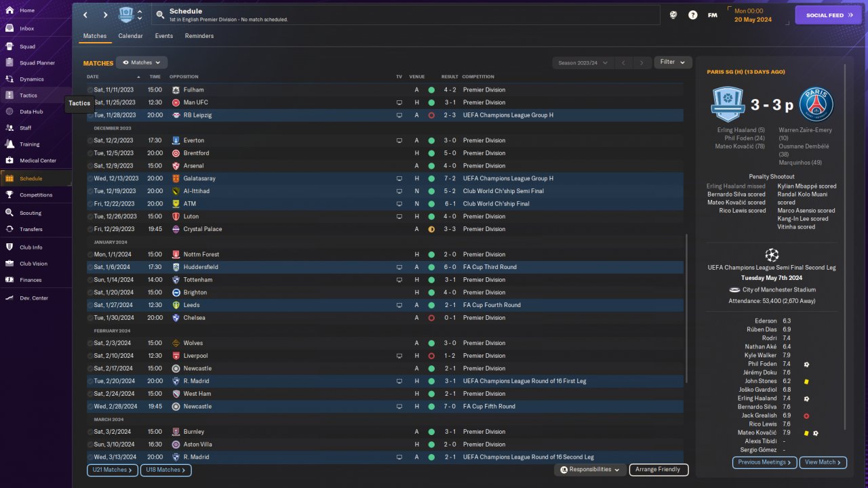868x488 pixels.
Task: Sort matches by the Date column
Action: 93,77
